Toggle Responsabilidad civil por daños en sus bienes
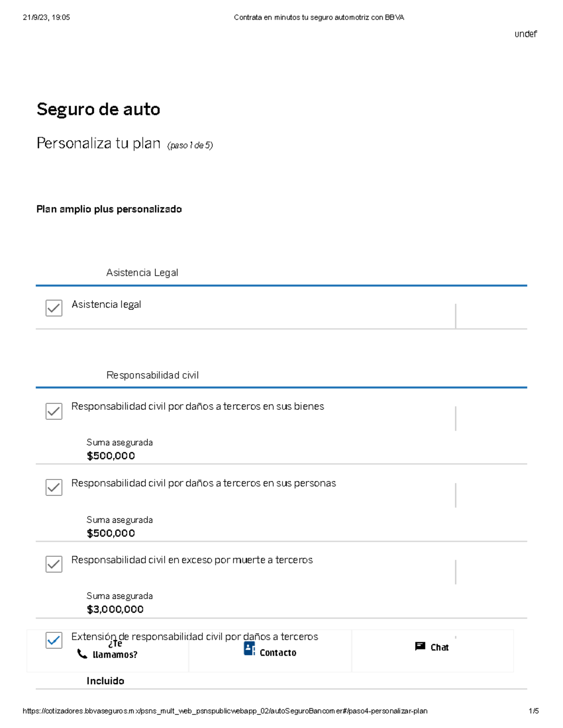563x728 pixels. (x=53, y=412)
